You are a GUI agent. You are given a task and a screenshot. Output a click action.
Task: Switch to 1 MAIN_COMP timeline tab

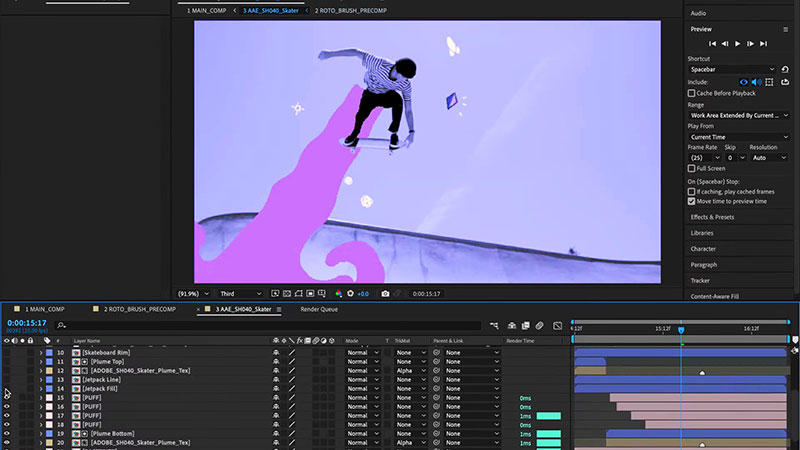45,309
